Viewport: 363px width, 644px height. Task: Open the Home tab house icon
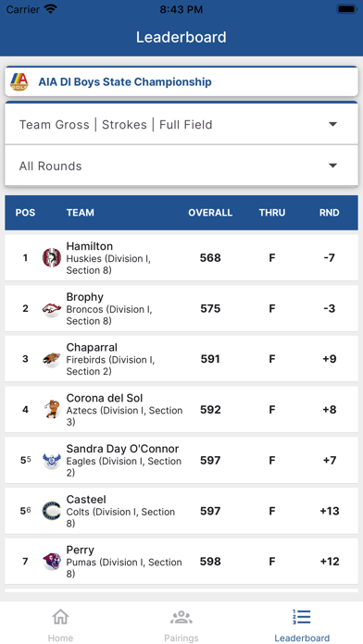pyautogui.click(x=60, y=616)
